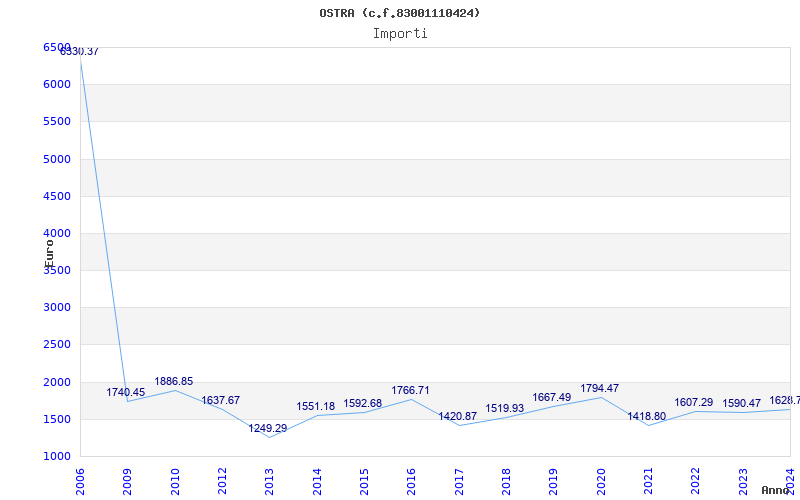Select the 1592.68 data label
Viewport: 800px width, 500px height.
[363, 403]
